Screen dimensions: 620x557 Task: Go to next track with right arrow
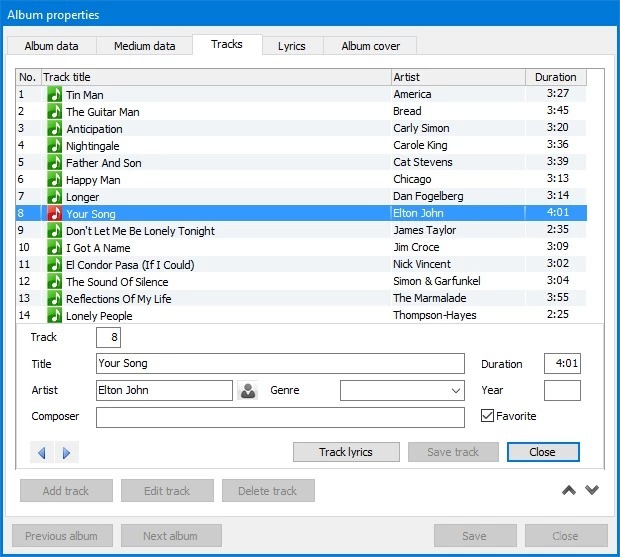66,453
